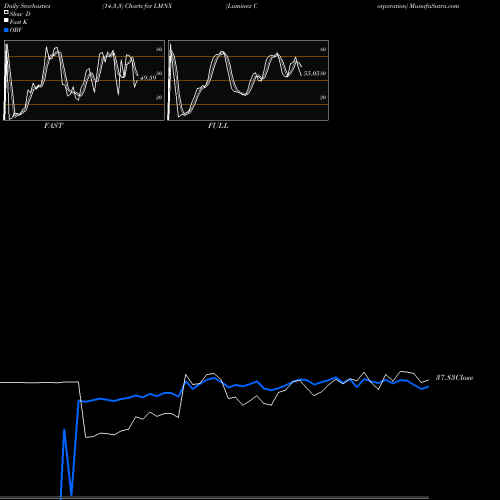This screenshot has width=500, height=500.
Task: Click the Slow D legend swatch
Action: (x=6, y=12)
